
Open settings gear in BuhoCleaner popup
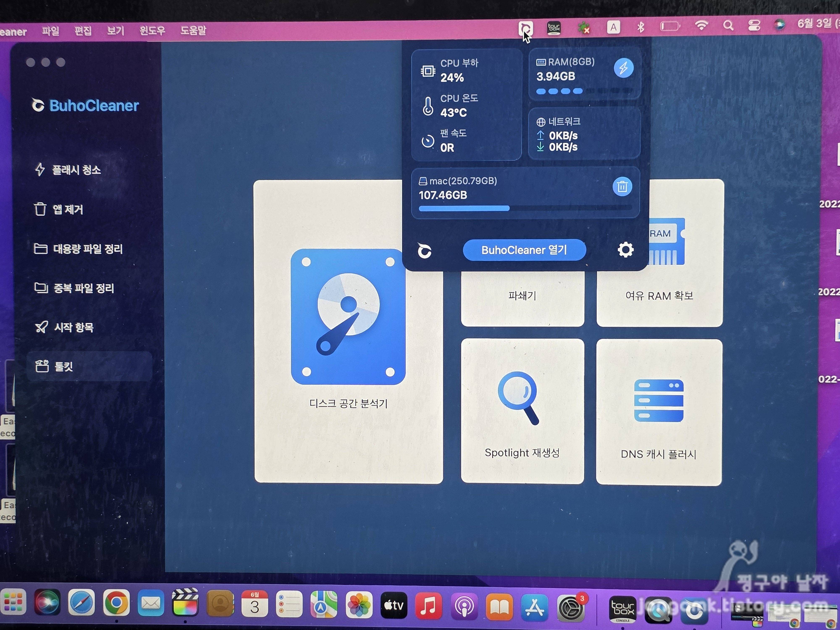(625, 249)
